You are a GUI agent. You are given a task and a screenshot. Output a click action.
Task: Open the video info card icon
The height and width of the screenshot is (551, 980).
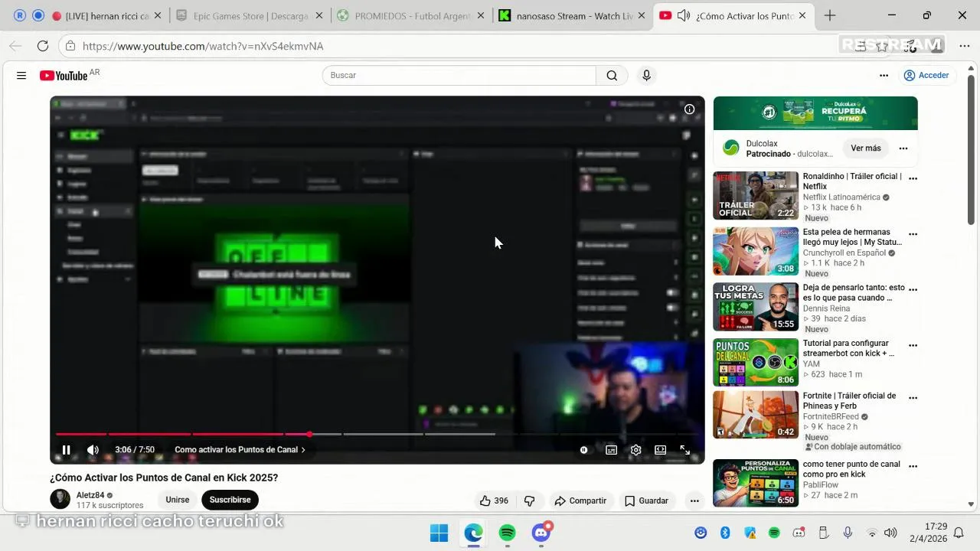tap(689, 109)
